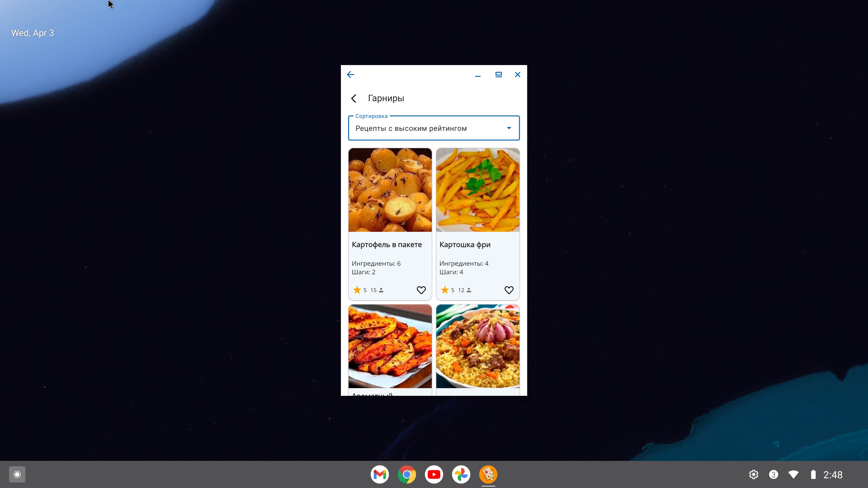Open the Сортировка dropdown

click(x=434, y=128)
